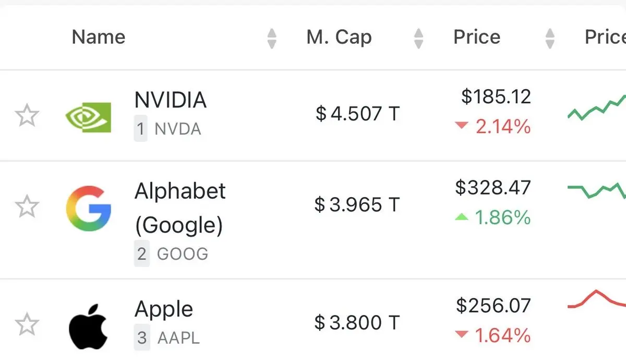Click the Google G logo

[88, 208]
